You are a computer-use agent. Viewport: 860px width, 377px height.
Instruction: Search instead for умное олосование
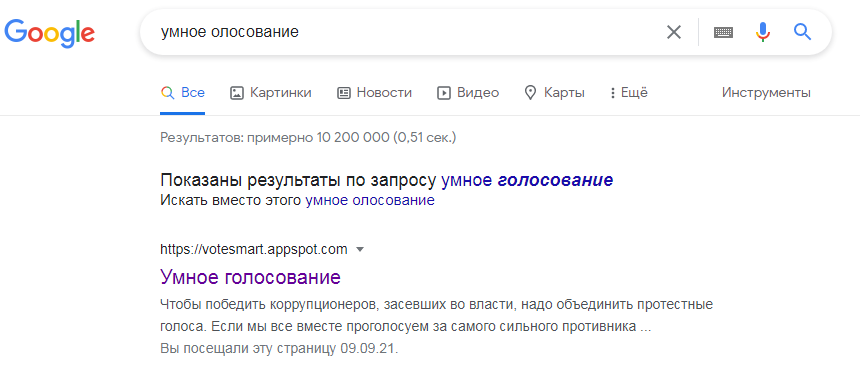370,200
